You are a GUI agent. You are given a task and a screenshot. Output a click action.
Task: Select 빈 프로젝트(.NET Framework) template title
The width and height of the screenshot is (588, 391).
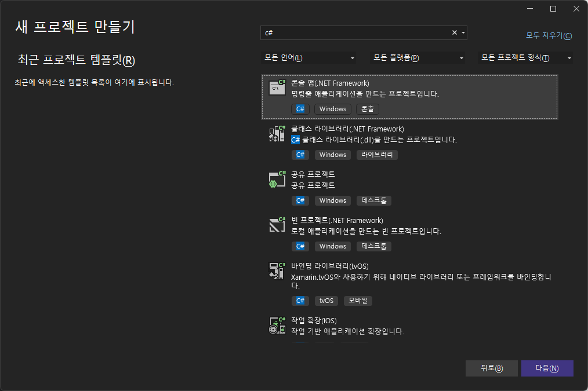point(337,220)
